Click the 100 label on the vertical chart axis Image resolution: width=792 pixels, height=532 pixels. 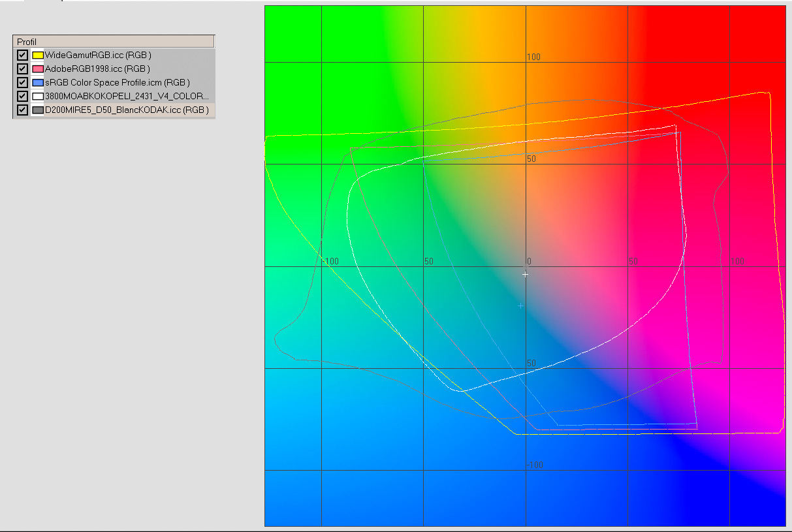click(534, 57)
